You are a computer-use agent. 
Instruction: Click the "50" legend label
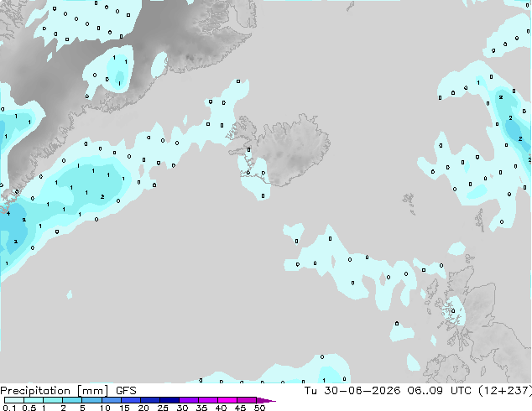coord(260,408)
